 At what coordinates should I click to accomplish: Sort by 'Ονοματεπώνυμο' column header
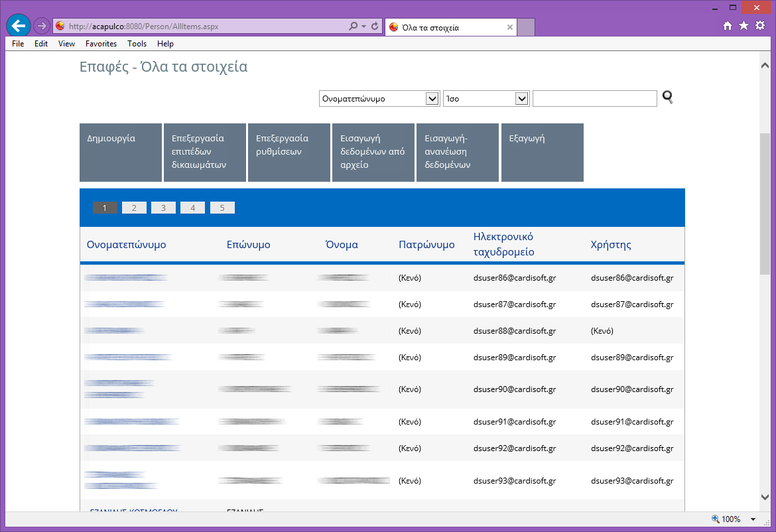click(126, 245)
